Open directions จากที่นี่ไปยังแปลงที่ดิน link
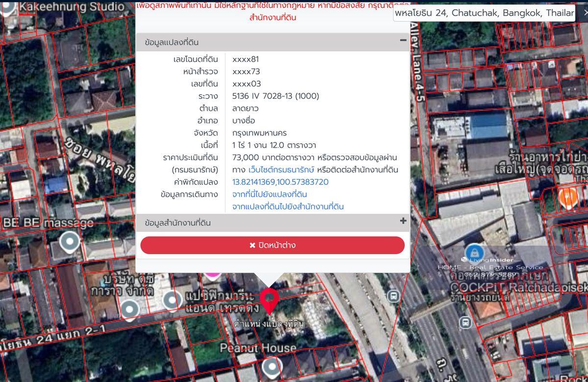The height and width of the screenshot is (382, 588). pos(269,194)
